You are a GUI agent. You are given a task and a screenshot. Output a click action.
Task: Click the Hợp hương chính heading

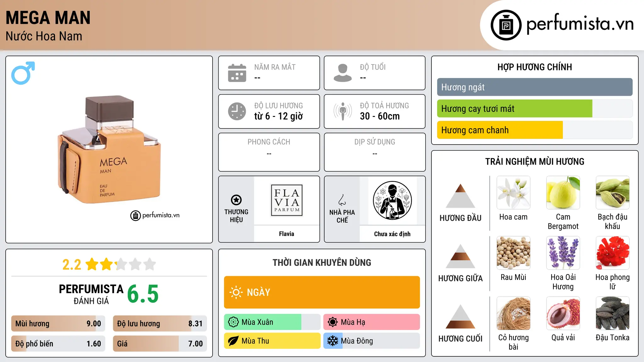coord(535,67)
